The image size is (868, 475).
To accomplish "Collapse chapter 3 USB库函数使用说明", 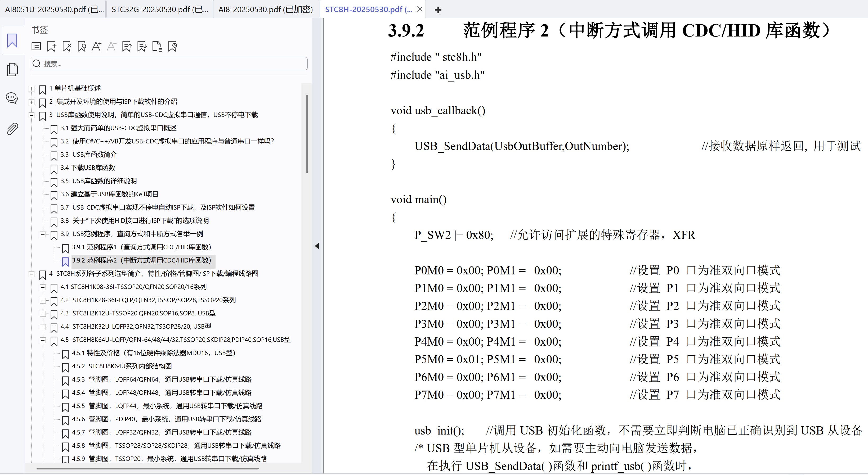I will tap(31, 115).
